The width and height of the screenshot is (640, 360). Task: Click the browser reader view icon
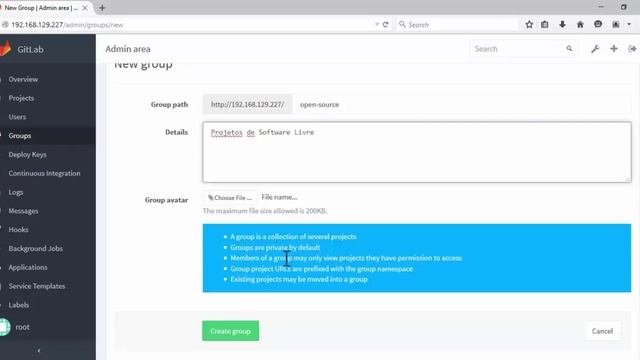616,24
